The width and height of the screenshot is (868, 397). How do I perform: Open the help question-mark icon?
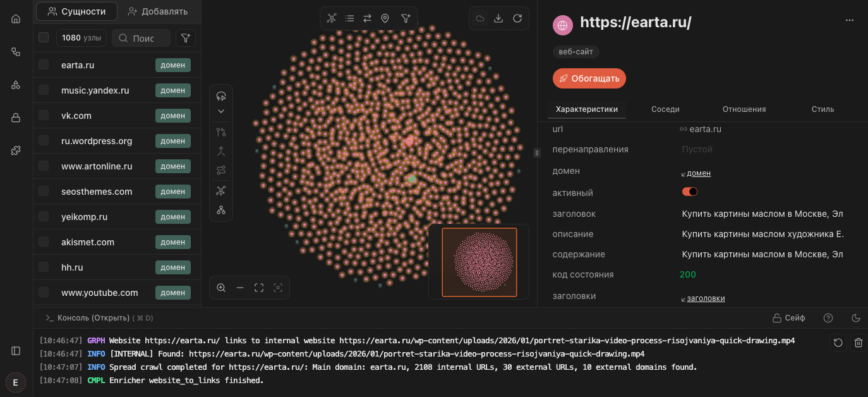point(828,318)
